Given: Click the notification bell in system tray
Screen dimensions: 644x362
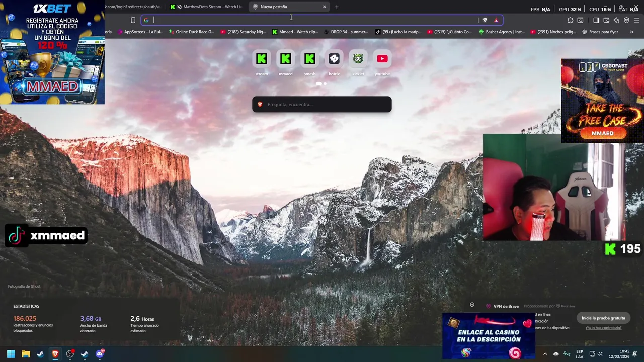Looking at the screenshot, I should (635, 354).
